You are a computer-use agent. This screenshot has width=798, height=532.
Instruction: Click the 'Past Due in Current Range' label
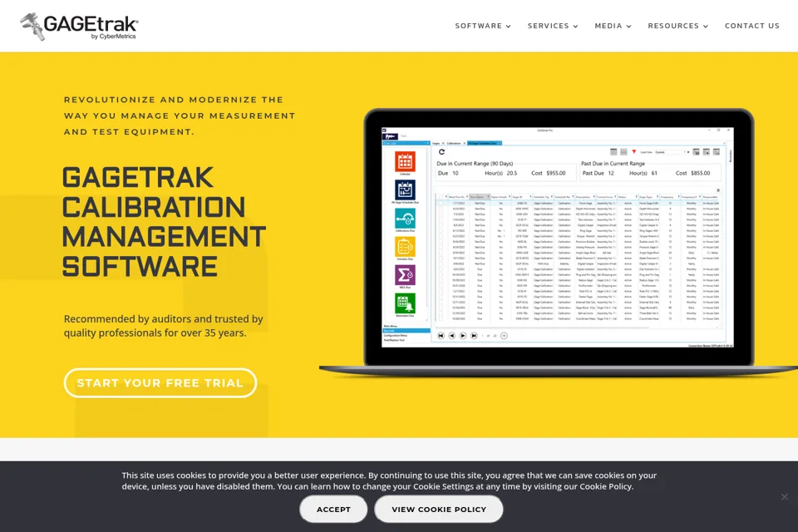(613, 164)
